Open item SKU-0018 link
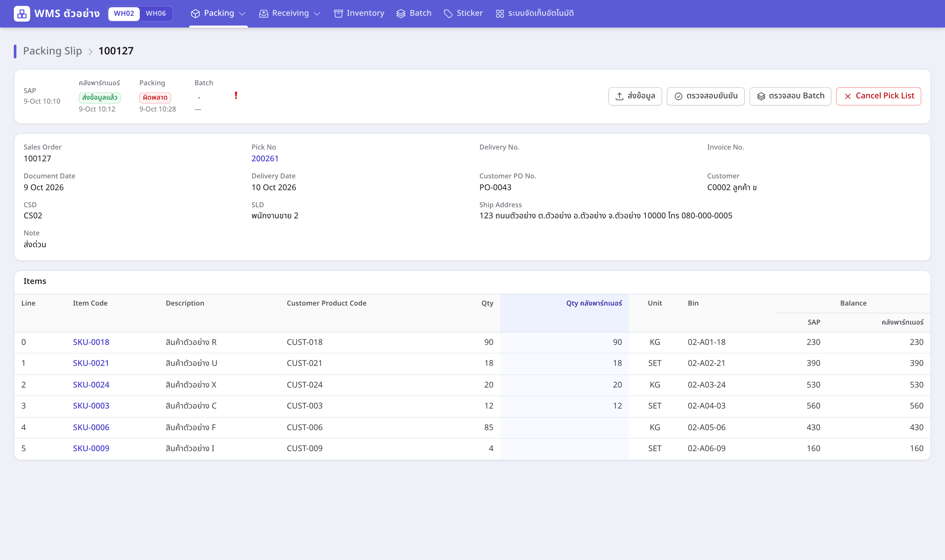 pyautogui.click(x=91, y=342)
